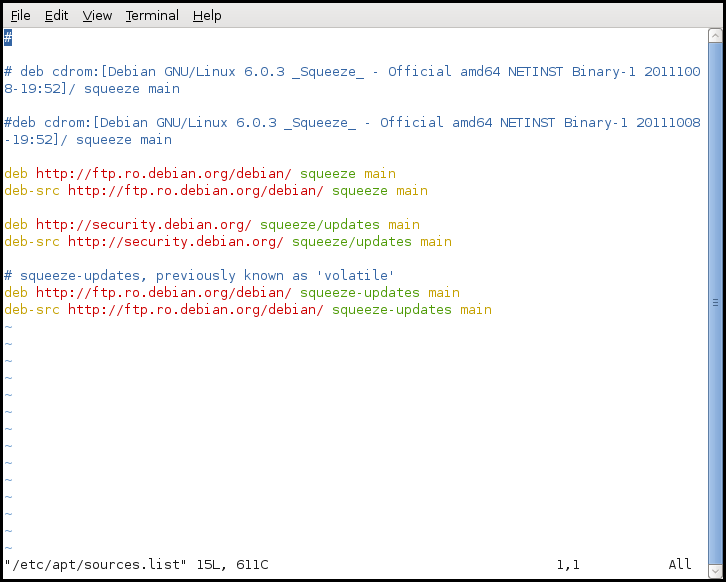Screen dimensions: 726x582
Task: Click 'squeeze/updates' on the deb-src security line
Action: pos(351,242)
